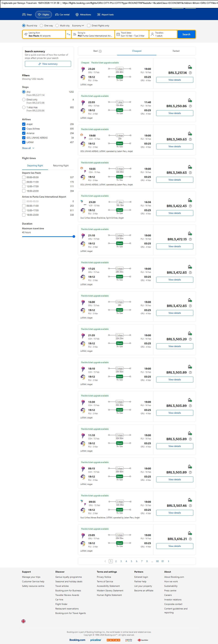The image size is (218, 644).
Task: Click the info icon beside Best tab
Action: 100,51
